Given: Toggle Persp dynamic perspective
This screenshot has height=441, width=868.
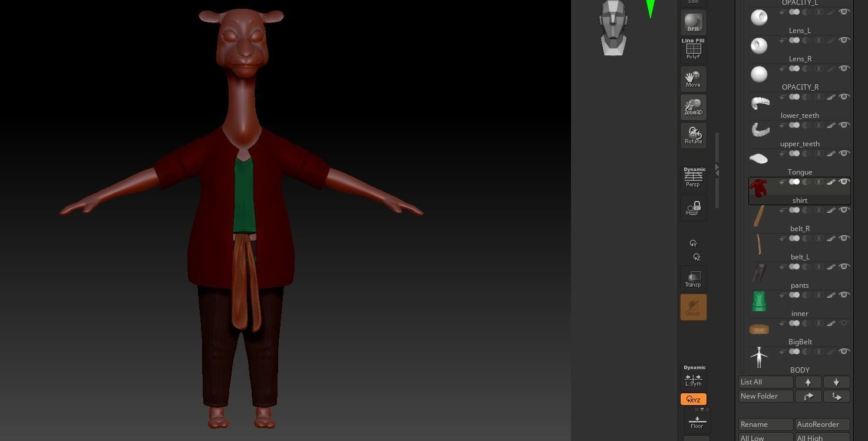Looking at the screenshot, I should point(693,177).
